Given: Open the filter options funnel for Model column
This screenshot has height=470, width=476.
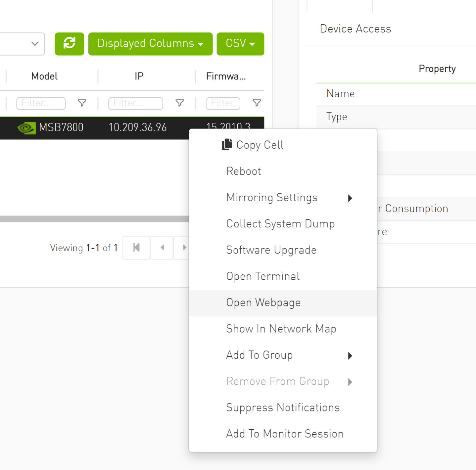Looking at the screenshot, I should tap(82, 103).
